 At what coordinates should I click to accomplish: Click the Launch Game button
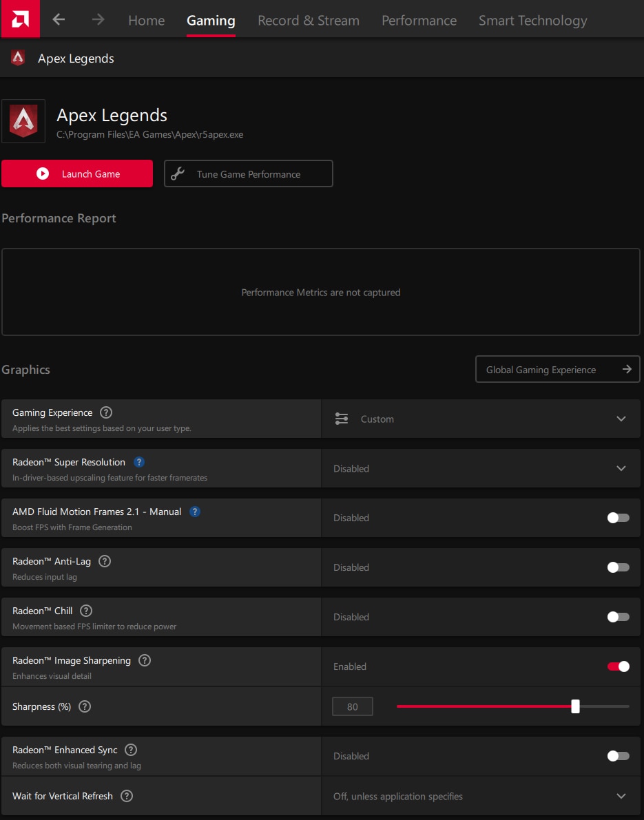coord(77,174)
